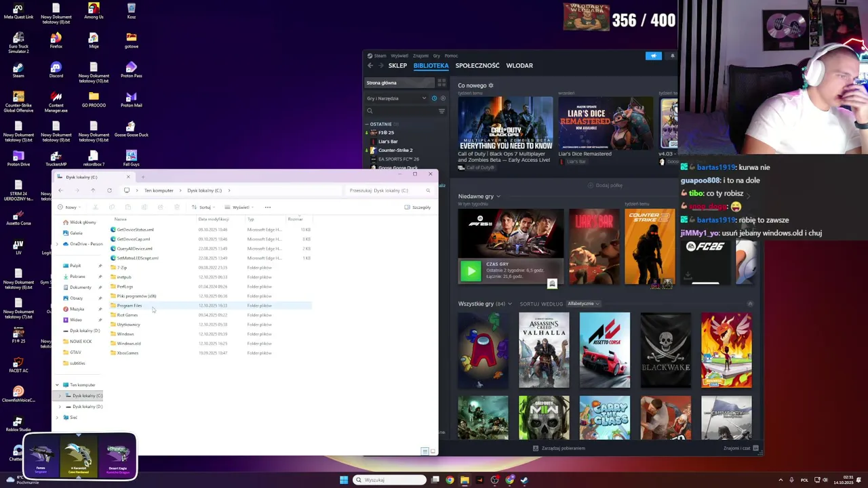This screenshot has width=868, height=488.
Task: Select Counter-Strike Global Offensive desktop icon
Action: point(18,102)
